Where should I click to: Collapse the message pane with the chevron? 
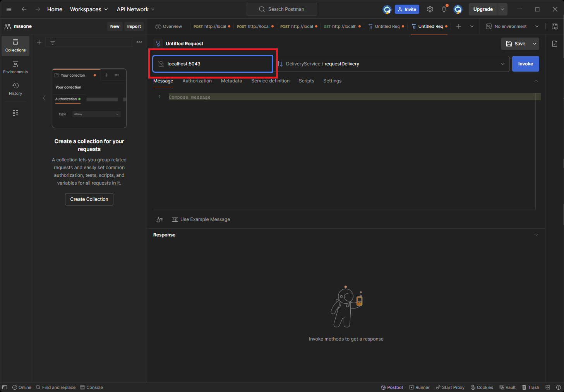(536, 81)
